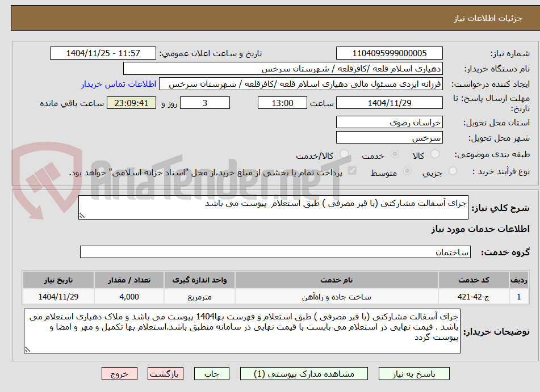Viewport: 540px width, 392px height.
Task: Click the پاسخ به نیاز button
Action: click(414, 374)
